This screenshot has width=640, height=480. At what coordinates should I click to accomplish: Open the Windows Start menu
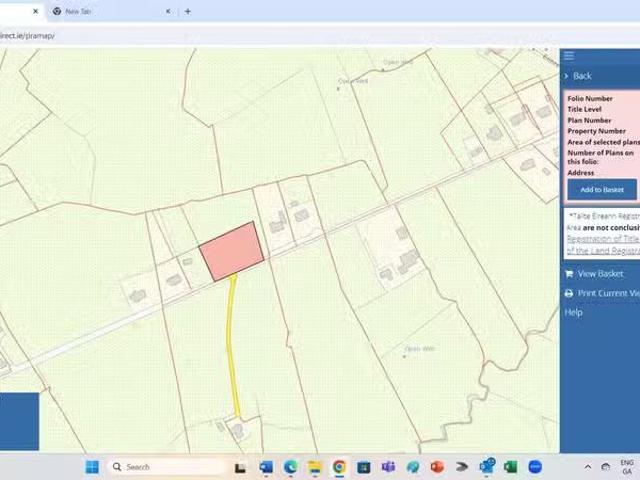92,466
